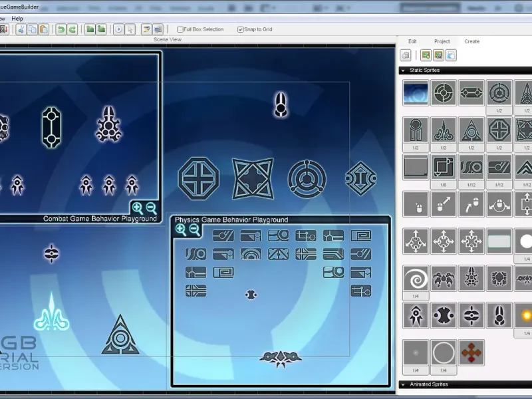Image resolution: width=532 pixels, height=399 pixels.
Task: Zoom out on Combat Game Behavior Playground
Action: click(152, 207)
